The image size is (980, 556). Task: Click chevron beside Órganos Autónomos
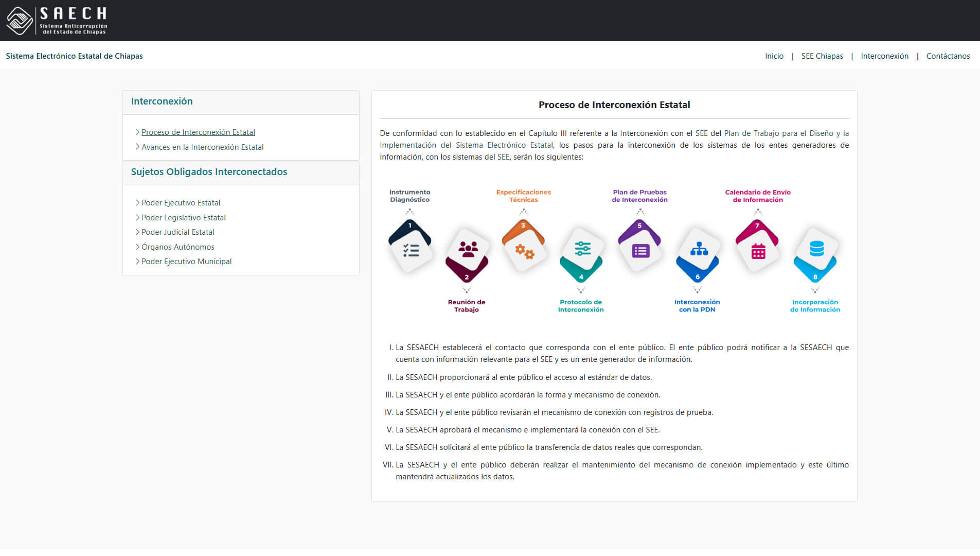137,247
